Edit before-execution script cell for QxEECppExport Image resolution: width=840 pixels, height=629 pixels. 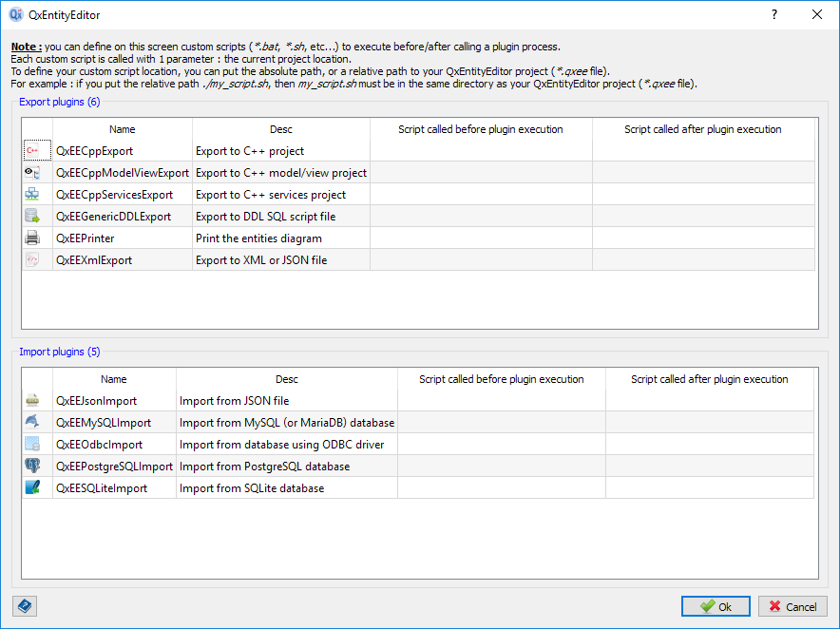(481, 151)
